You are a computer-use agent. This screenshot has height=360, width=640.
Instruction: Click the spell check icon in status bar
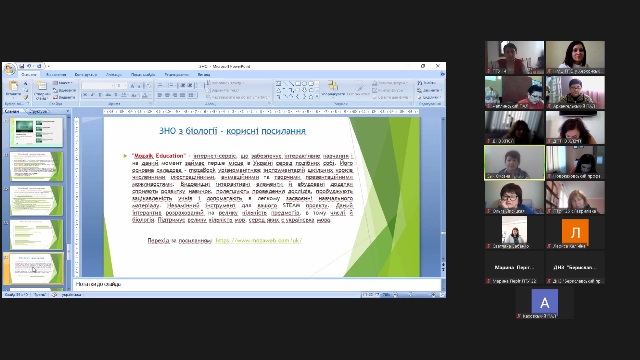pyautogui.click(x=54, y=295)
